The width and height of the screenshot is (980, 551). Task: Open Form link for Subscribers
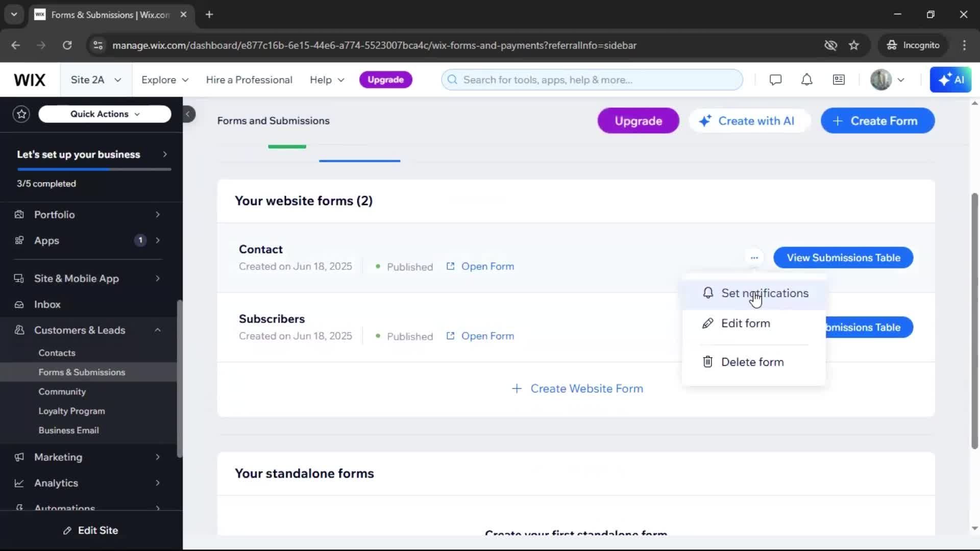point(480,336)
